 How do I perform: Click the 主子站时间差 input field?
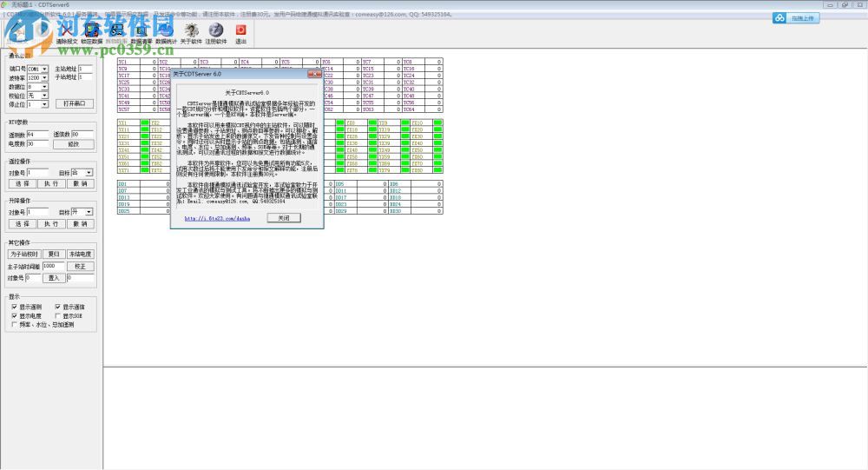coord(53,266)
